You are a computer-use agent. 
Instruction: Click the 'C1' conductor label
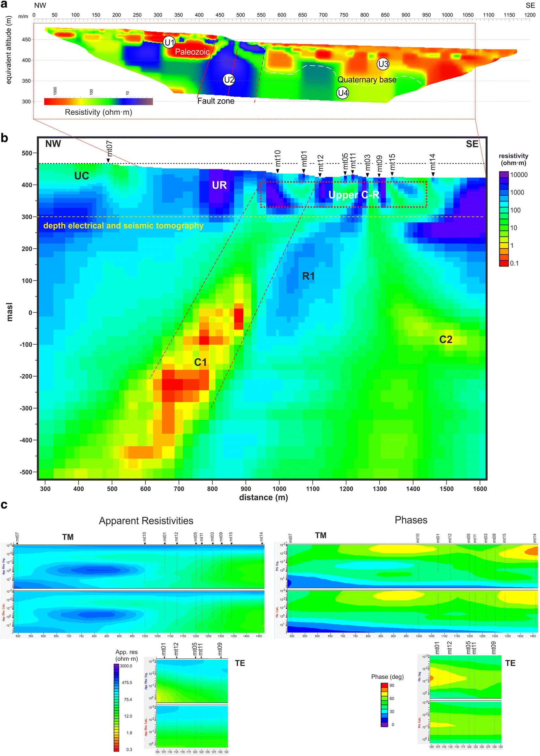click(200, 362)
